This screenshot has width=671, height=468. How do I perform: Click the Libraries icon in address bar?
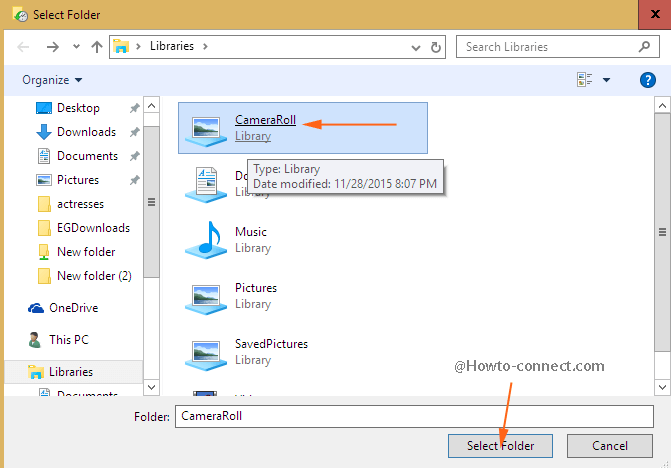121,47
